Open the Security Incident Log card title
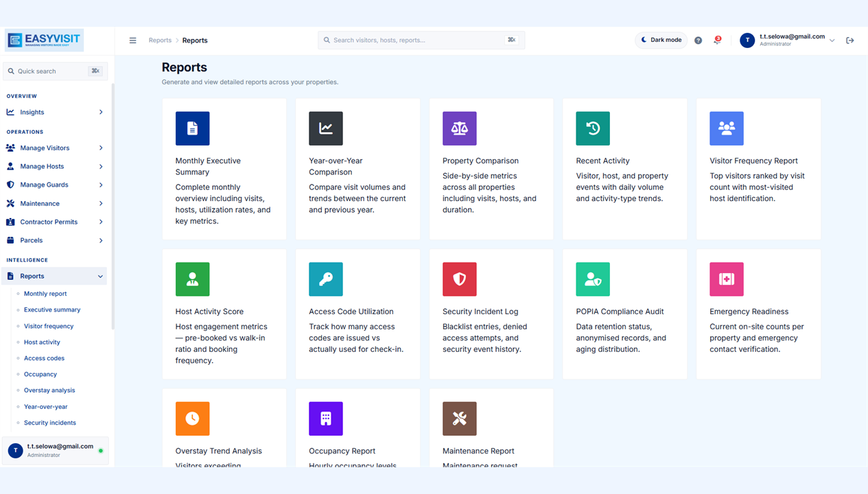This screenshot has width=868, height=494. click(x=480, y=311)
